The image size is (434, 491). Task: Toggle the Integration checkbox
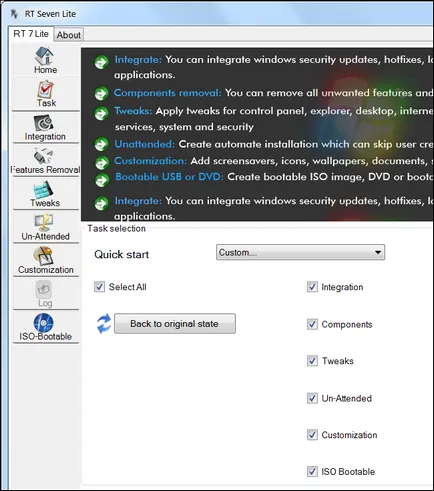pyautogui.click(x=312, y=287)
